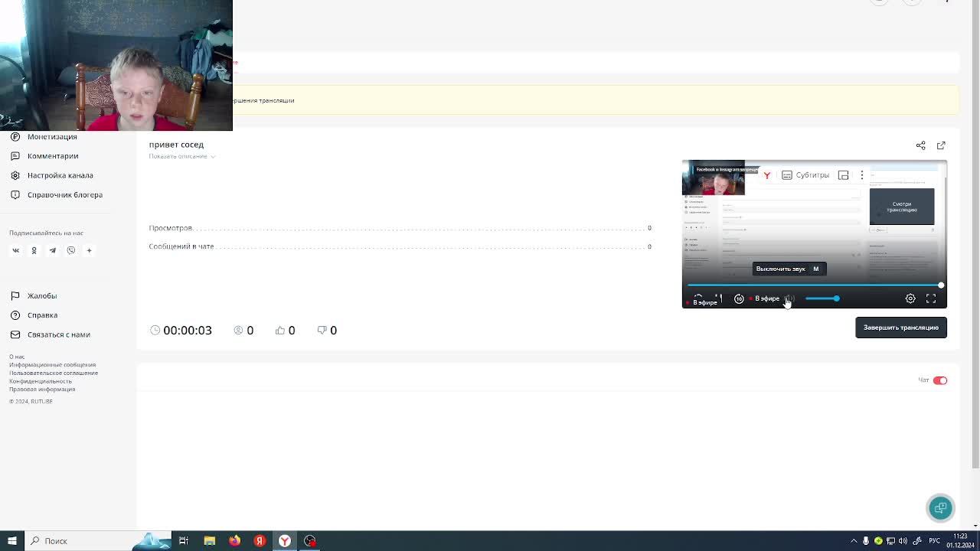
Task: Open stream in new window icon
Action: click(941, 145)
